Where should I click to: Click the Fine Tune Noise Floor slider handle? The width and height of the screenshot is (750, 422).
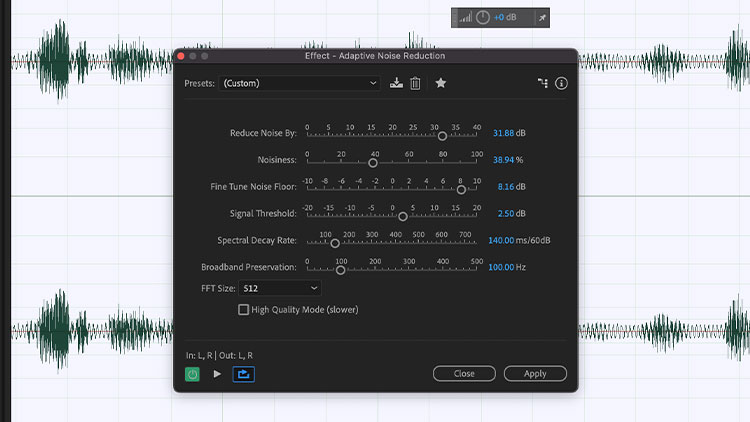[461, 190]
